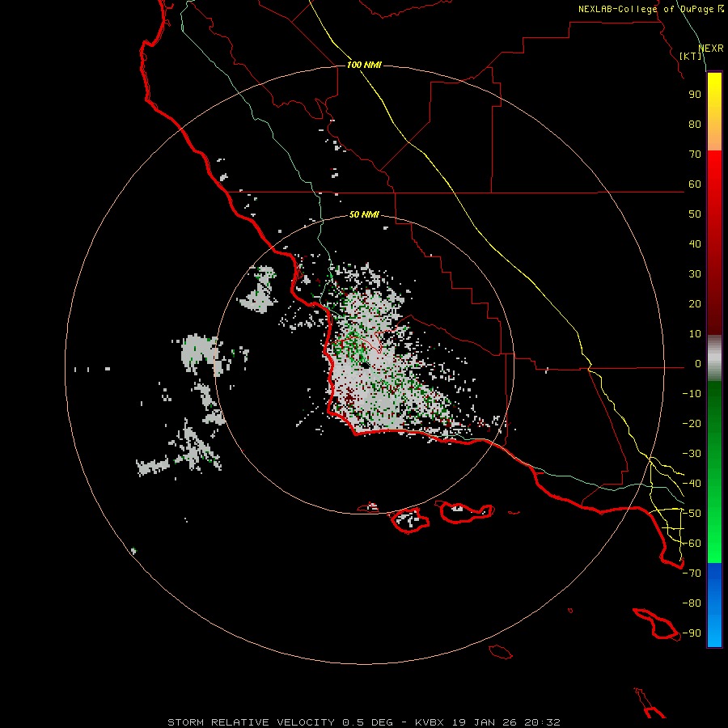The width and height of the screenshot is (728, 728).
Task: Click the 70 value on velocity scale
Action: [695, 154]
